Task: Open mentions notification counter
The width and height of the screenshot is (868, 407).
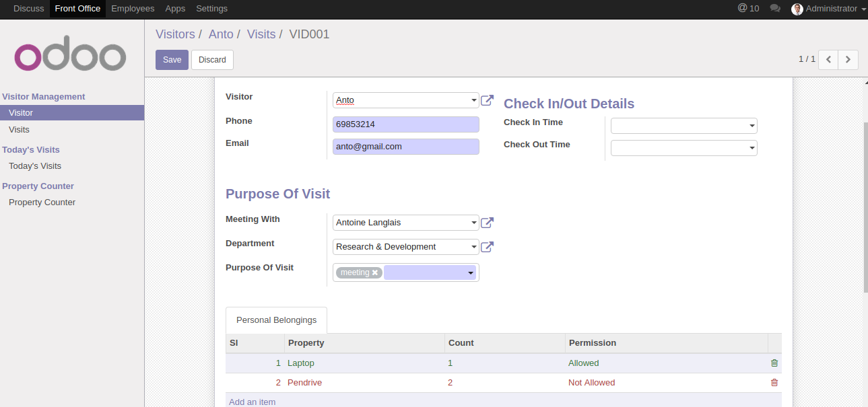Action: pos(748,9)
